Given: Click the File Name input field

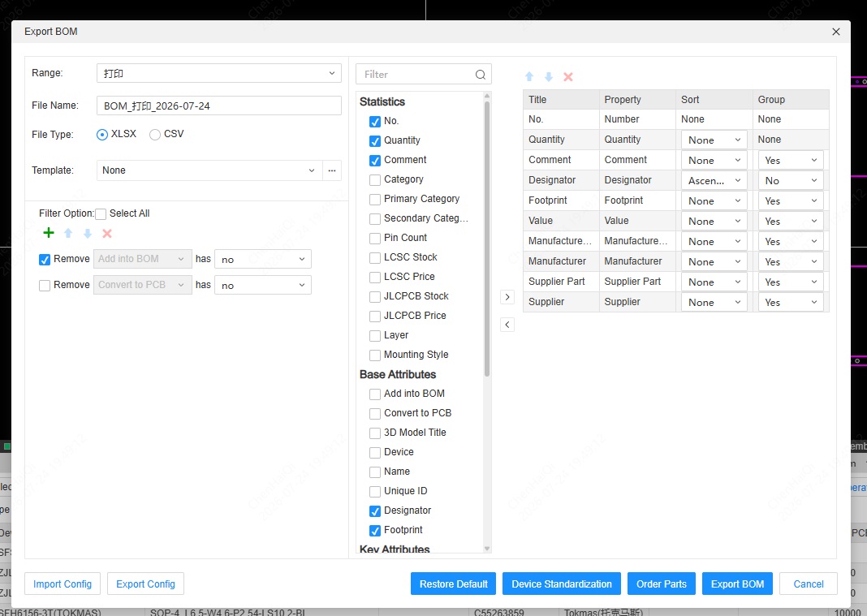Looking at the screenshot, I should point(219,106).
